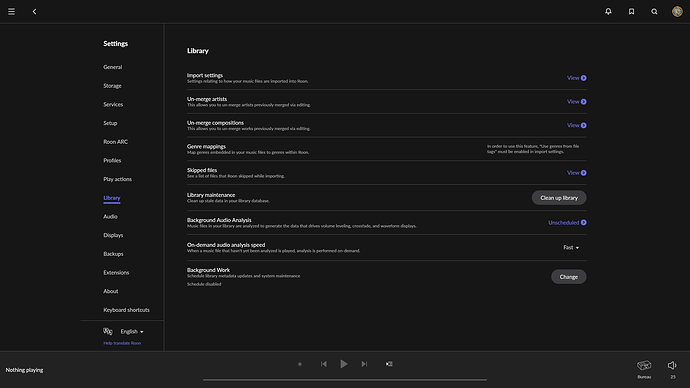Open the General settings section
The height and width of the screenshot is (388, 690).
(113, 67)
